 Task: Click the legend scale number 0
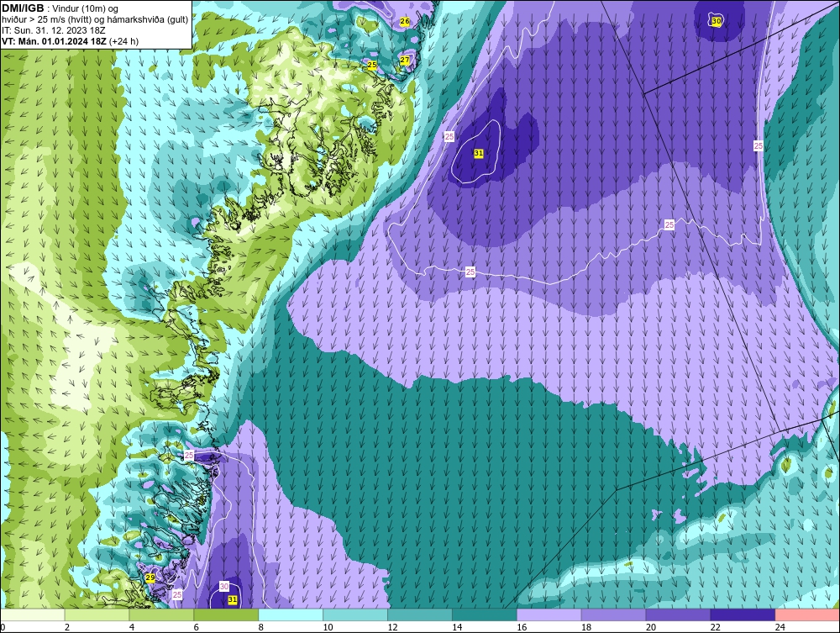[3, 627]
